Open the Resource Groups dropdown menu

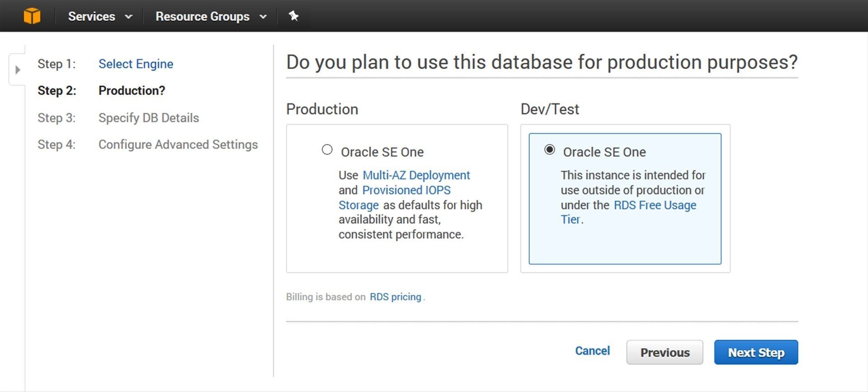[x=211, y=16]
